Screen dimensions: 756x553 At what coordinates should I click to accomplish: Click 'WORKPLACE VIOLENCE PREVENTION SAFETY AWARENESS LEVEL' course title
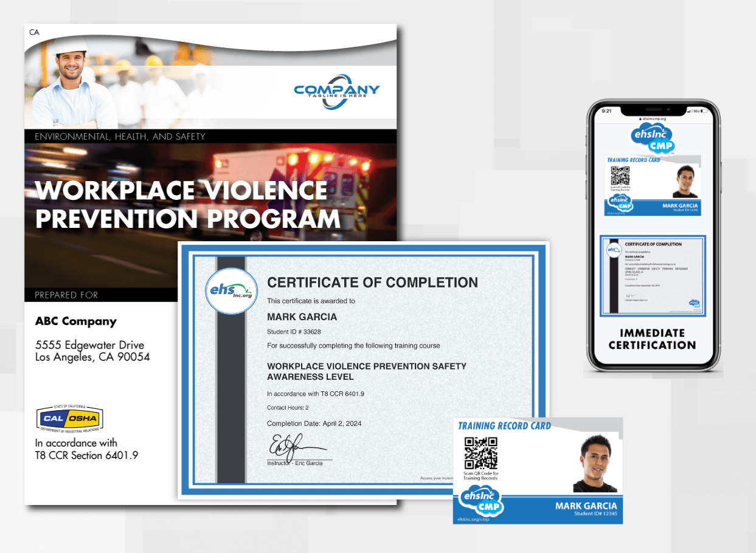pyautogui.click(x=367, y=371)
